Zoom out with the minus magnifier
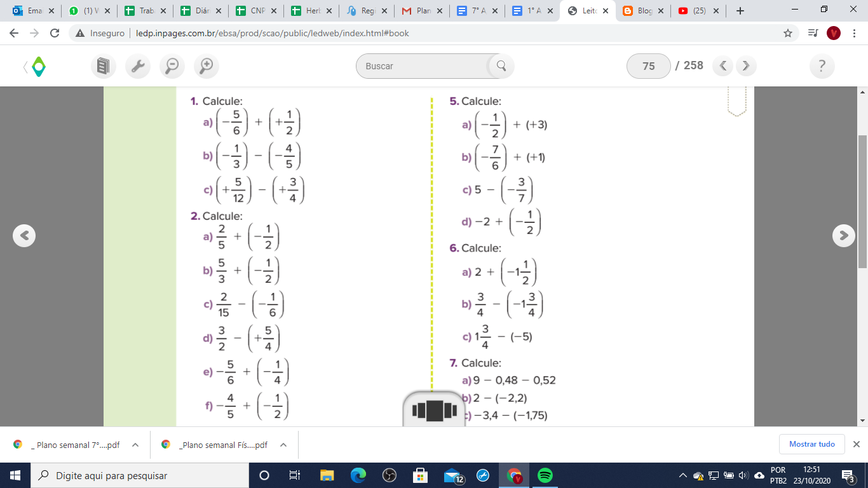This screenshot has width=868, height=488. tap(172, 65)
